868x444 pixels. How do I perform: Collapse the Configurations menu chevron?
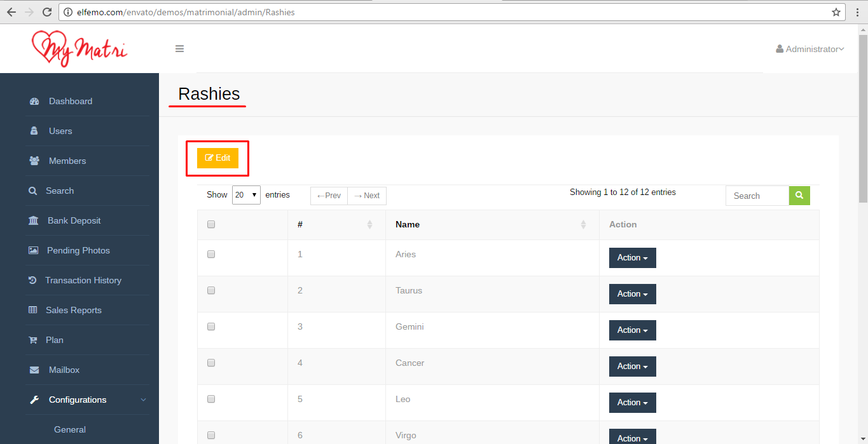click(143, 400)
